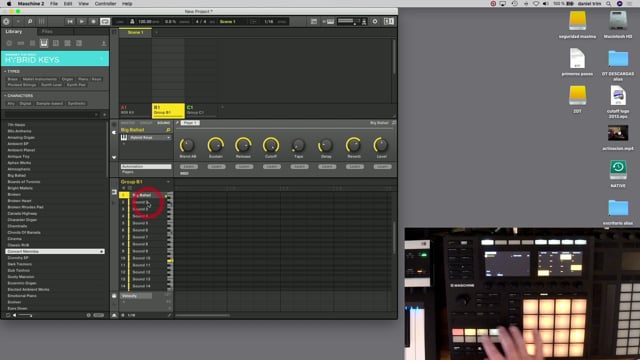Click the Cutoff knob
Image resolution: width=640 pixels, height=360 pixels.
click(271, 145)
